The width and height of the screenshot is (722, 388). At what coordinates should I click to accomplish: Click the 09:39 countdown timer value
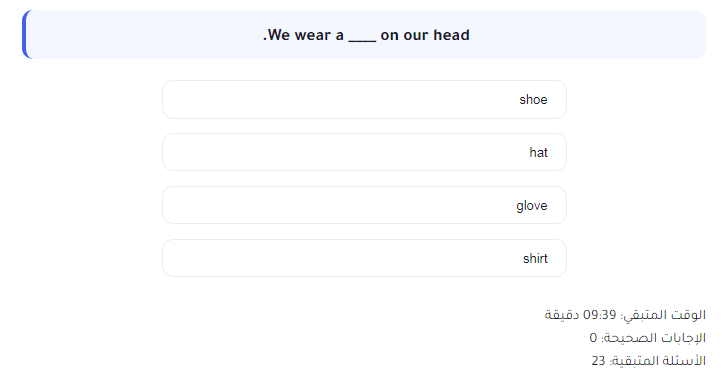click(600, 315)
